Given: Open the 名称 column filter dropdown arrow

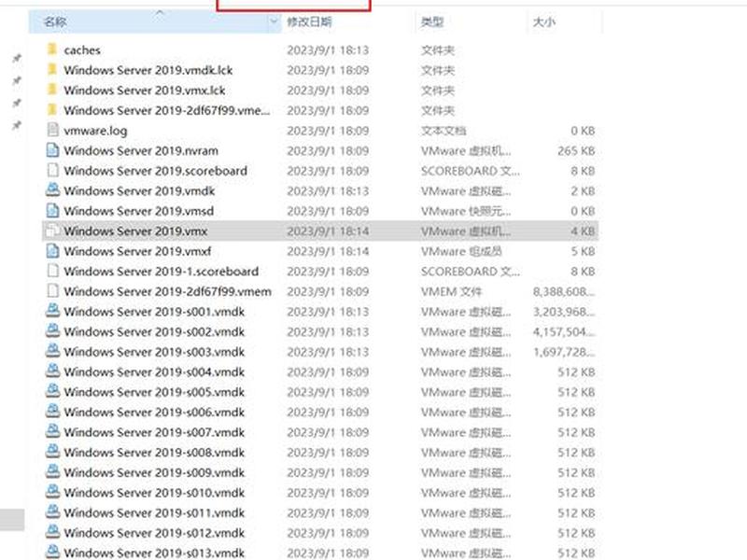Looking at the screenshot, I should pyautogui.click(x=274, y=21).
